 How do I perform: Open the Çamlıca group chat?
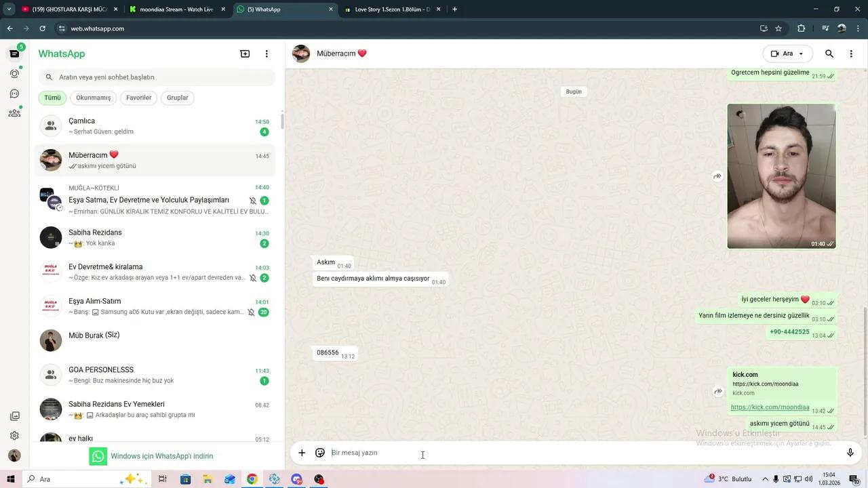155,126
